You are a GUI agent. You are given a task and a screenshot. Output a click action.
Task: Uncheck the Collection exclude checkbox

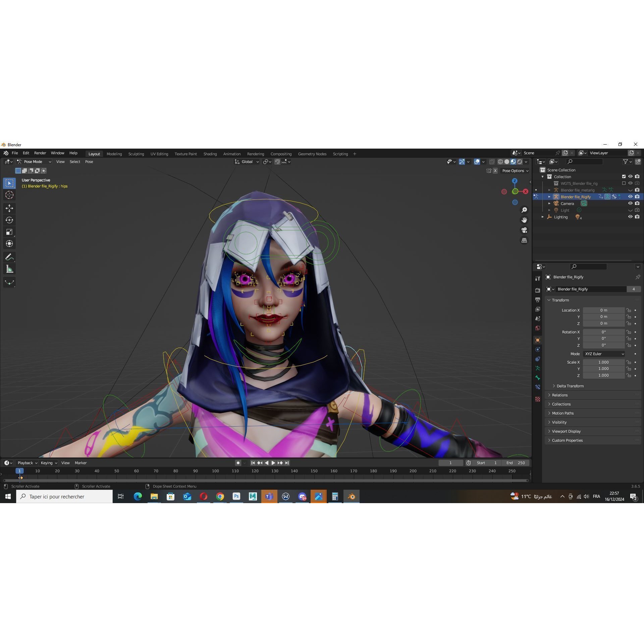624,176
